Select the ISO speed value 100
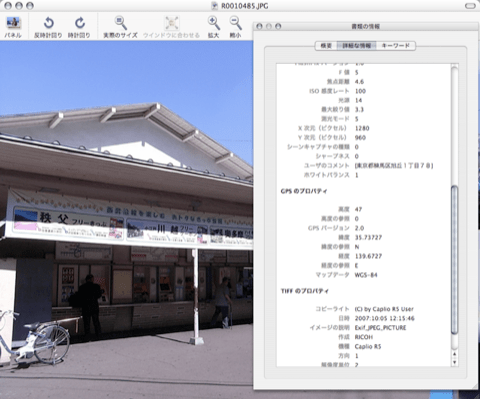Image resolution: width=480 pixels, height=399 pixels. click(360, 91)
